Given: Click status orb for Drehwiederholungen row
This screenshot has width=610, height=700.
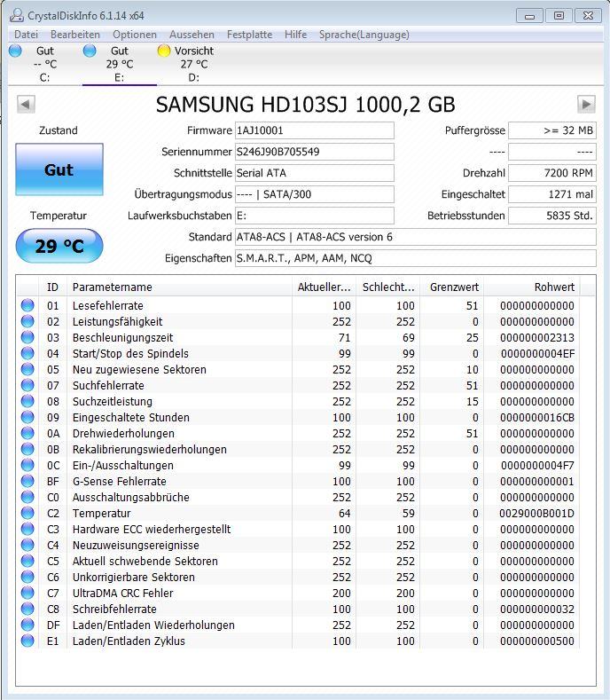Looking at the screenshot, I should tap(27, 434).
